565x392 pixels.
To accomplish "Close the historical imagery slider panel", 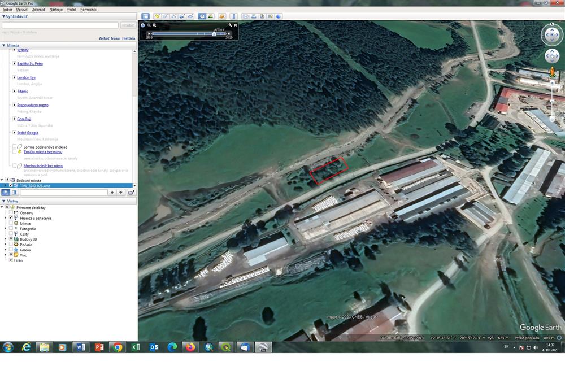I will coord(236,25).
